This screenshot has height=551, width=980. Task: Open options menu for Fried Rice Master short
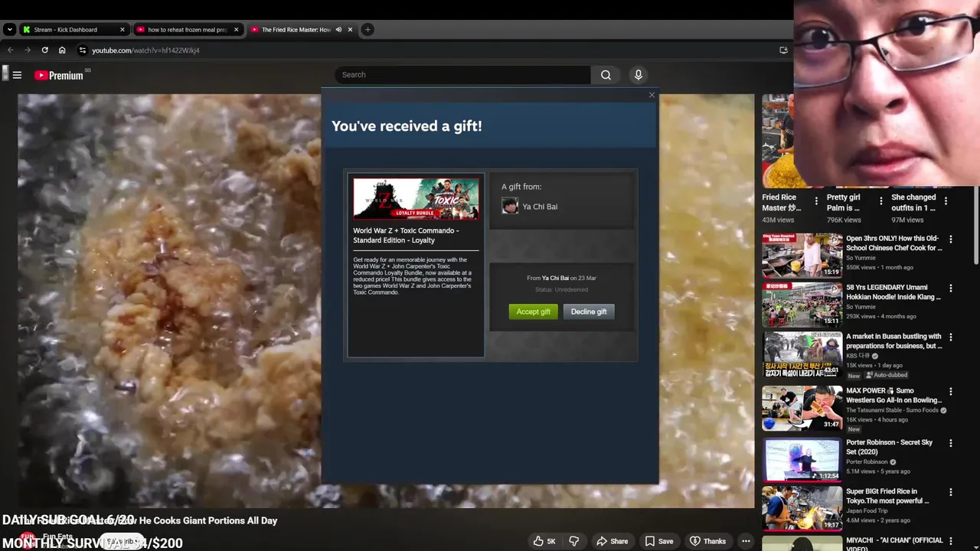[x=816, y=201]
